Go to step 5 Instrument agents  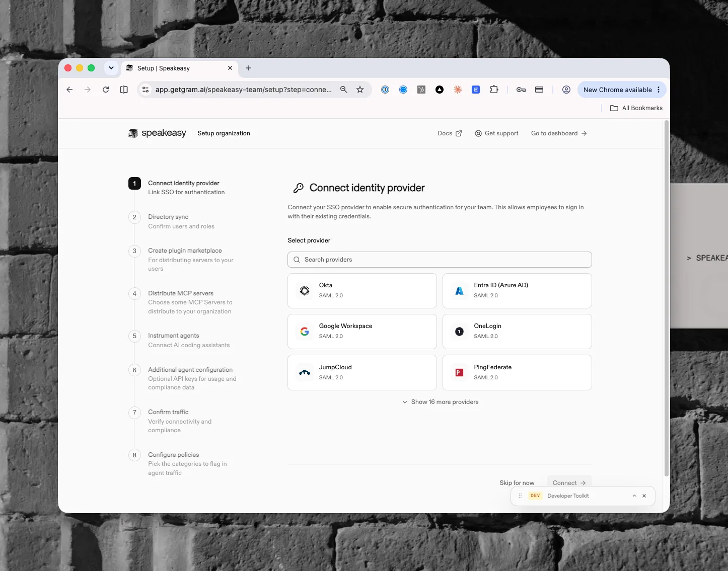click(x=179, y=340)
